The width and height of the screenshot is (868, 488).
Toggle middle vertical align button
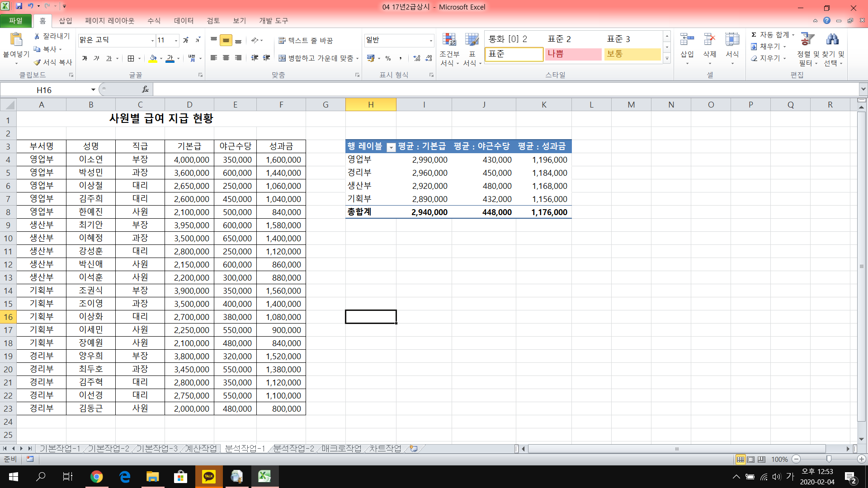(x=226, y=41)
